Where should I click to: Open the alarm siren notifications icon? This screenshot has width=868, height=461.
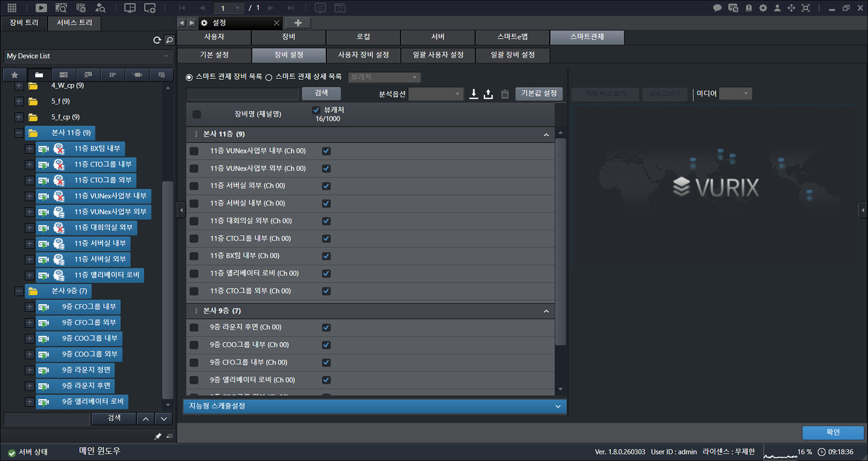tap(748, 8)
